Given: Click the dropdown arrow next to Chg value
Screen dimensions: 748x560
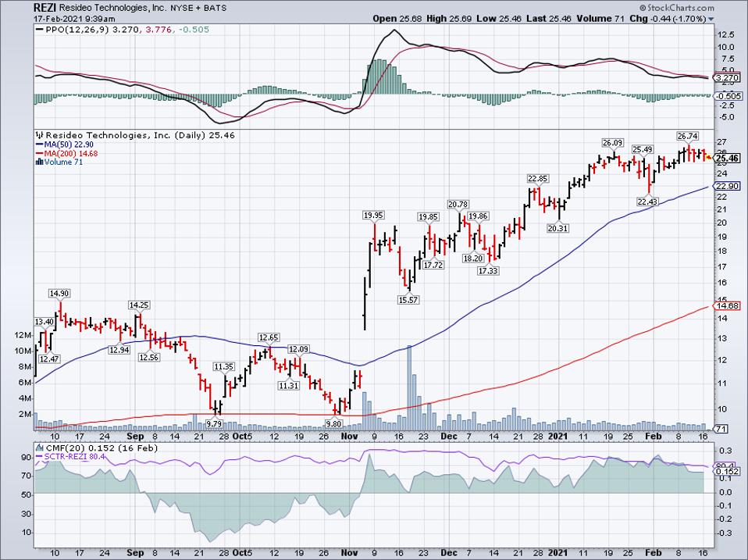Looking at the screenshot, I should 711,19.
